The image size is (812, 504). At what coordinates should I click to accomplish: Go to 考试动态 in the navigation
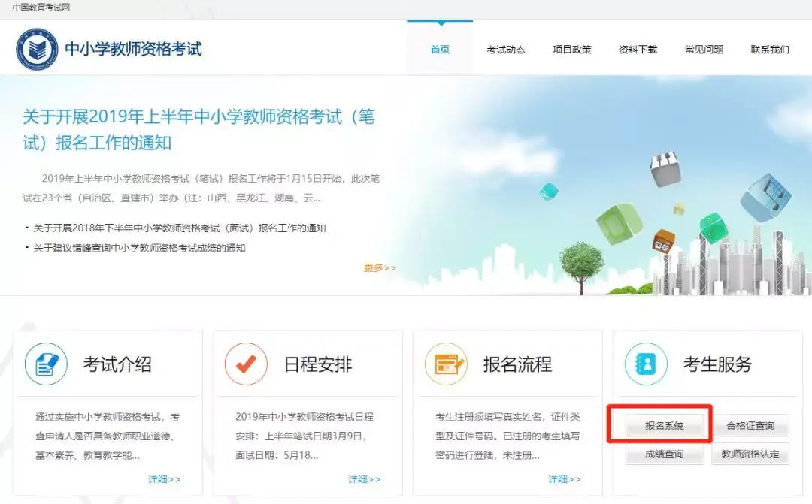[506, 50]
